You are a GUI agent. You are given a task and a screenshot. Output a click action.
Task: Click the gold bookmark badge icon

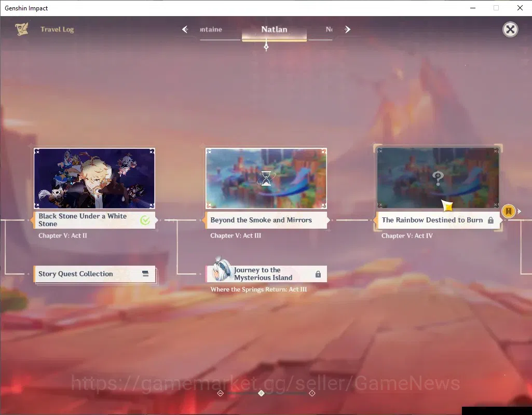508,211
